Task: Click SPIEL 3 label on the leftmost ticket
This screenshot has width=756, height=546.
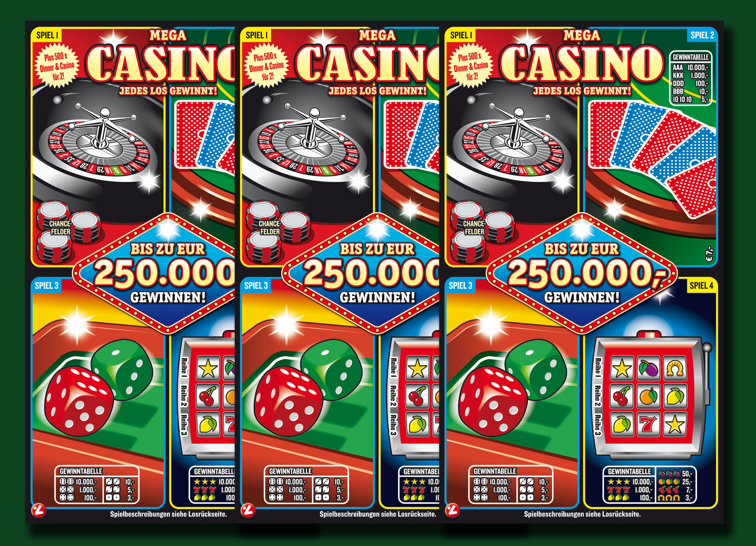Action: 47,286
